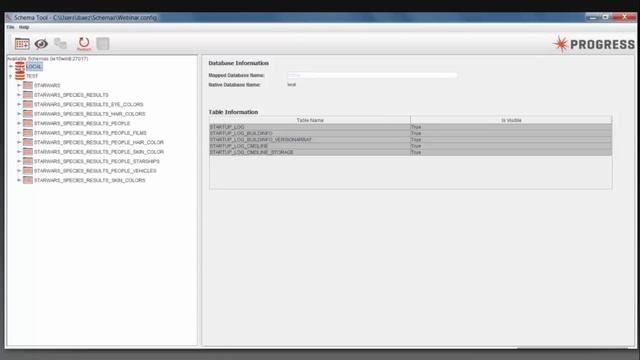640x360 pixels.
Task: Click the STARWARS_SPECIES_RESULTS_PEOPLE_SKIN_COLOR table icon
Action: tap(28, 152)
